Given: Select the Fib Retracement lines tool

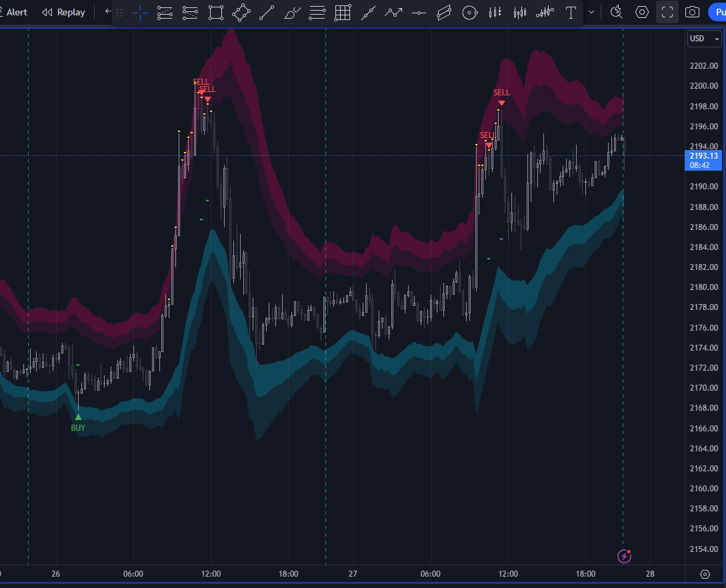Looking at the screenshot, I should click(318, 13).
